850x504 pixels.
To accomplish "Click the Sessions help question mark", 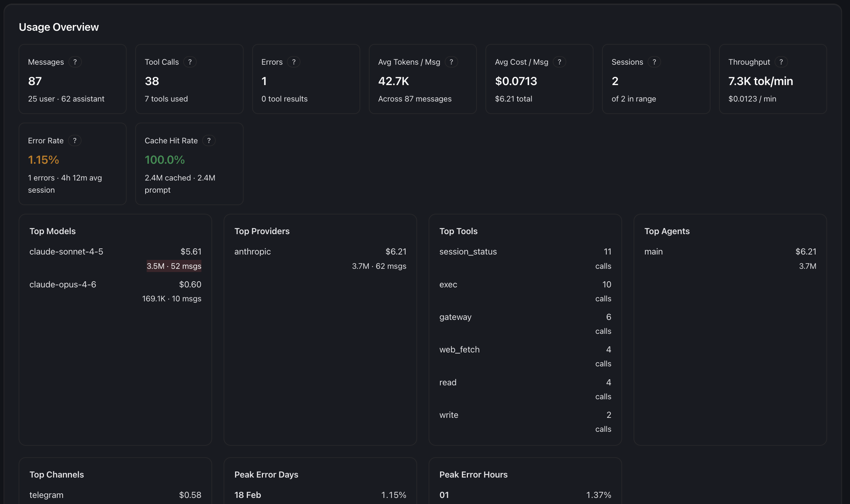I will tap(654, 62).
